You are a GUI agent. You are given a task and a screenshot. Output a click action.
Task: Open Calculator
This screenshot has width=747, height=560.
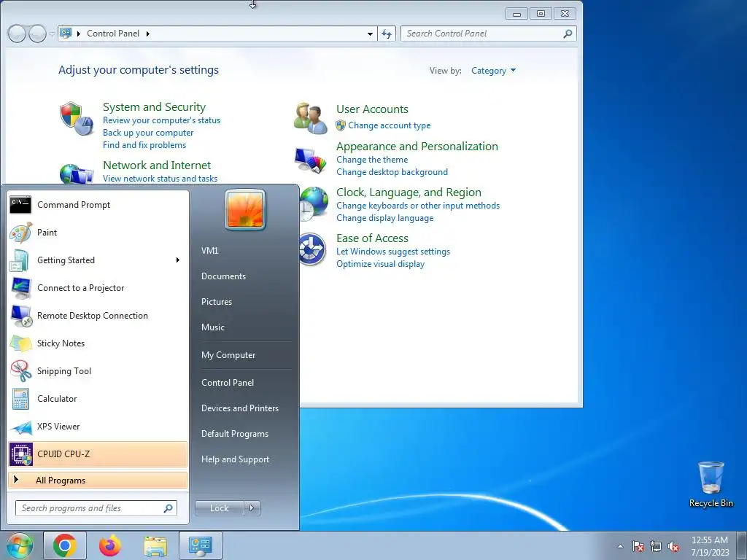[x=98, y=399]
